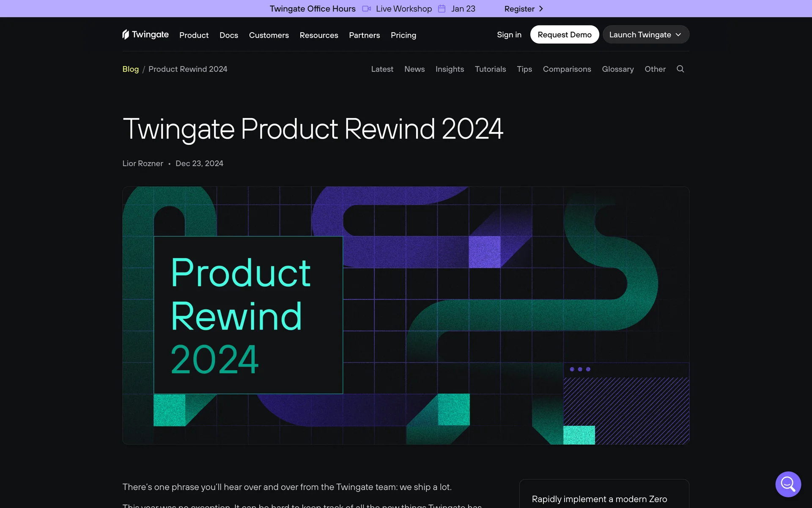Click the Product Rewind 2024 hero image
This screenshot has width=812, height=508.
click(x=406, y=315)
